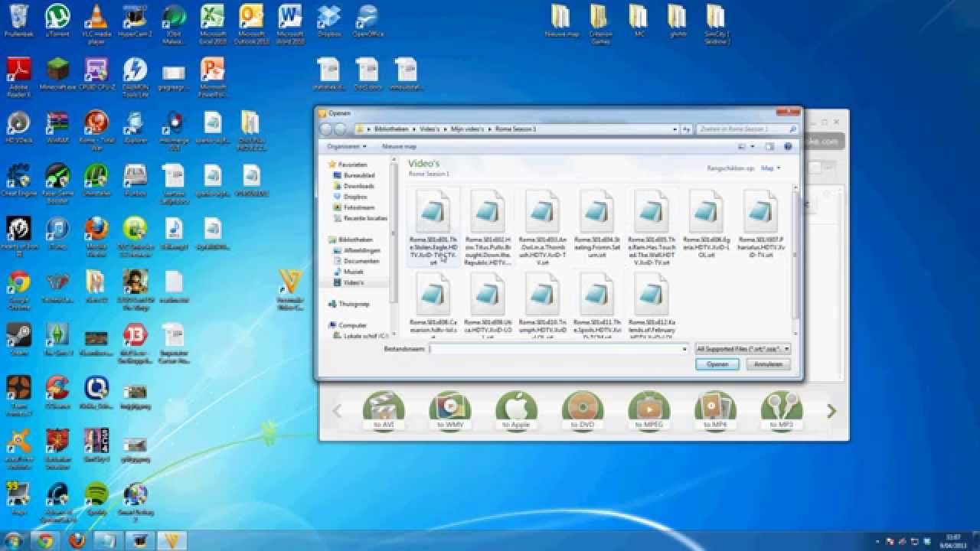Click the Annuleren button
Screen dimensions: 980x551
coord(768,364)
